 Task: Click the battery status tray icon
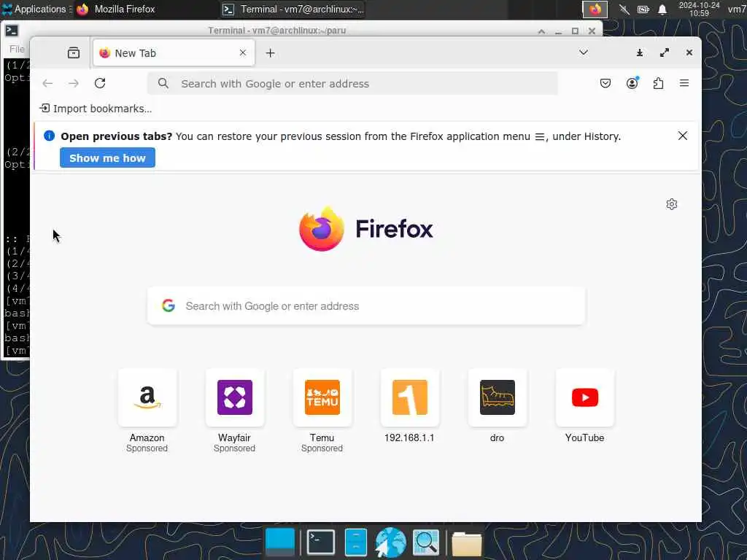pyautogui.click(x=643, y=9)
